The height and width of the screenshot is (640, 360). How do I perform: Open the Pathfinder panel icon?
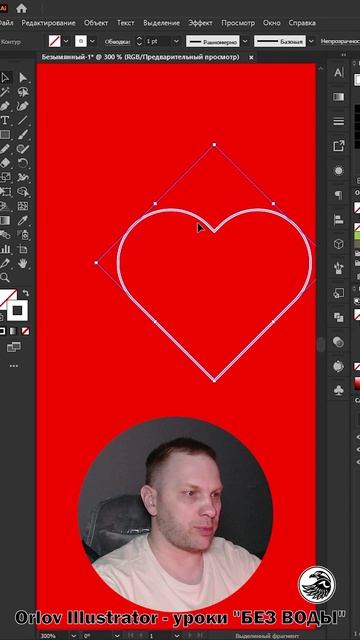pos(338,317)
